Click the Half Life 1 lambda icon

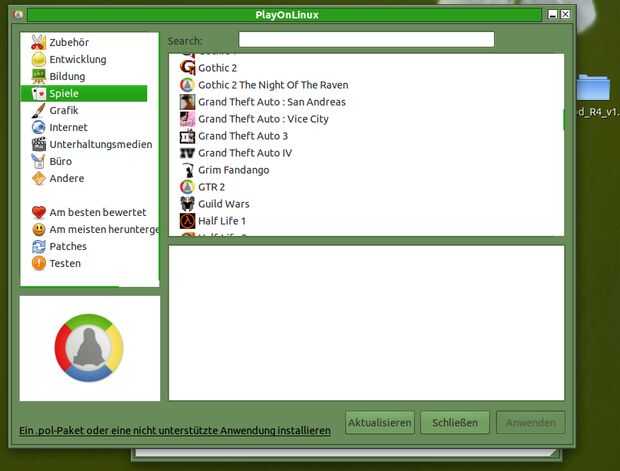187,221
